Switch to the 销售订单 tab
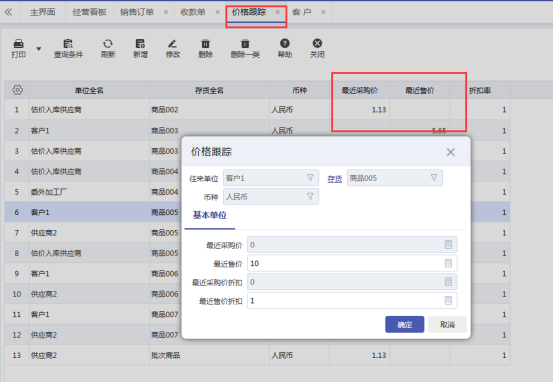This screenshot has height=383, width=553. 137,12
